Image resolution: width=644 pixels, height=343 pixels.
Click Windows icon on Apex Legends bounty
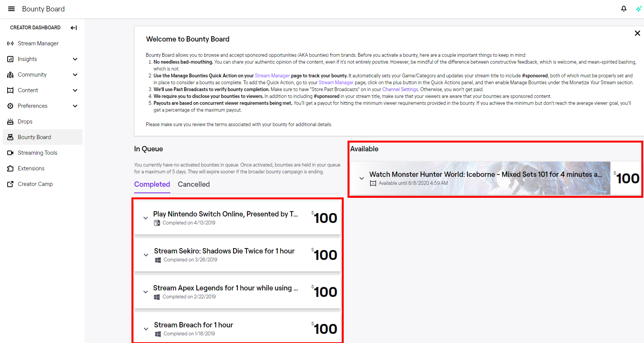[x=157, y=297]
